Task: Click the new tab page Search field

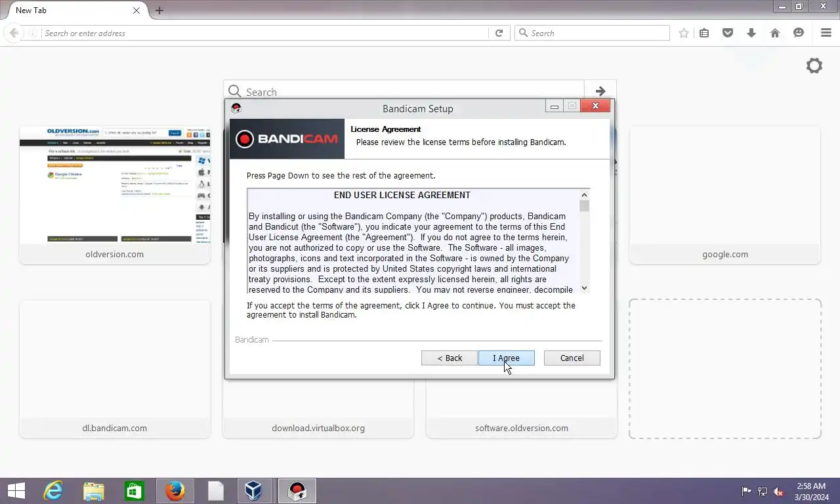Action: (404, 91)
